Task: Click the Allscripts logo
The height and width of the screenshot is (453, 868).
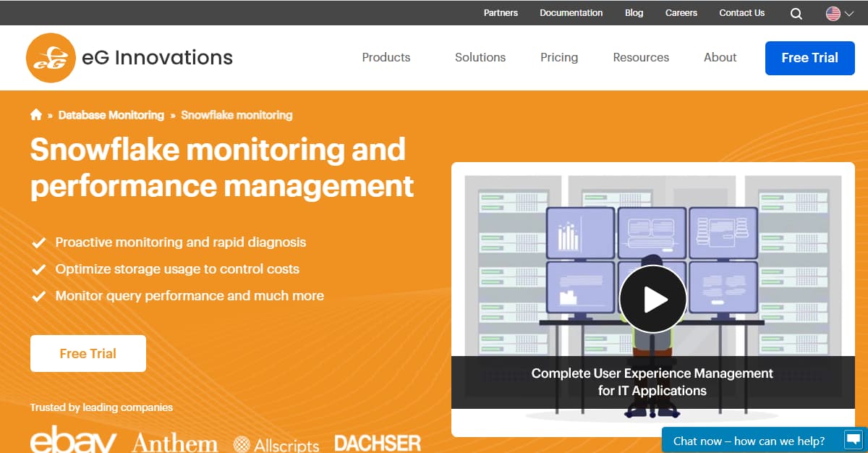Action: [x=276, y=444]
